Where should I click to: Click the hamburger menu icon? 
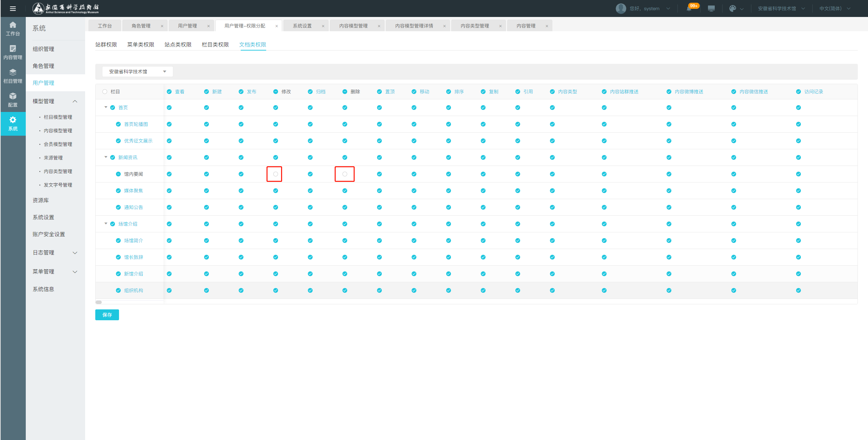(x=13, y=8)
